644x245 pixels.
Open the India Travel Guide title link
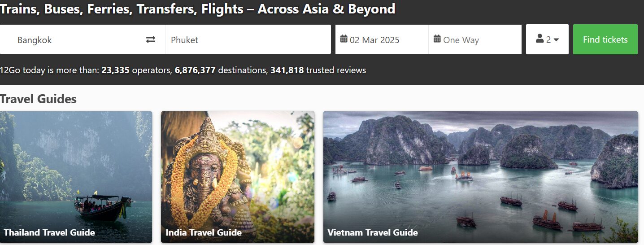tap(204, 232)
